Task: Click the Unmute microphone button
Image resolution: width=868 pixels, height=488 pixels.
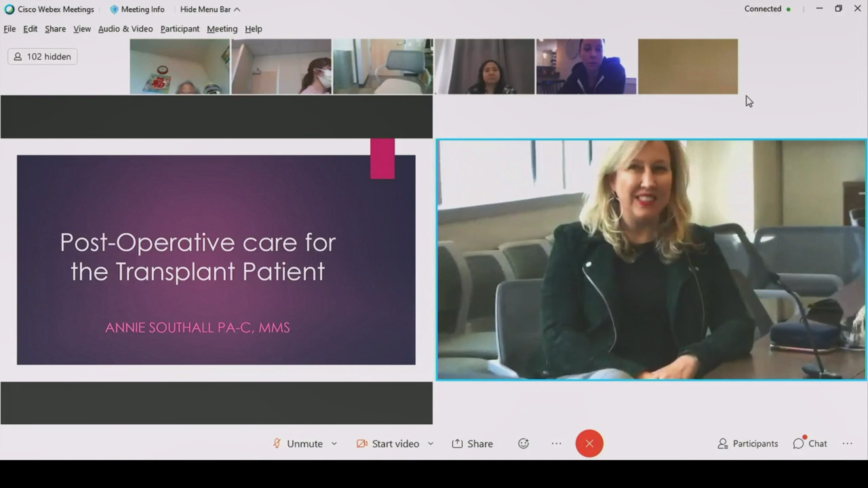Action: pos(298,444)
